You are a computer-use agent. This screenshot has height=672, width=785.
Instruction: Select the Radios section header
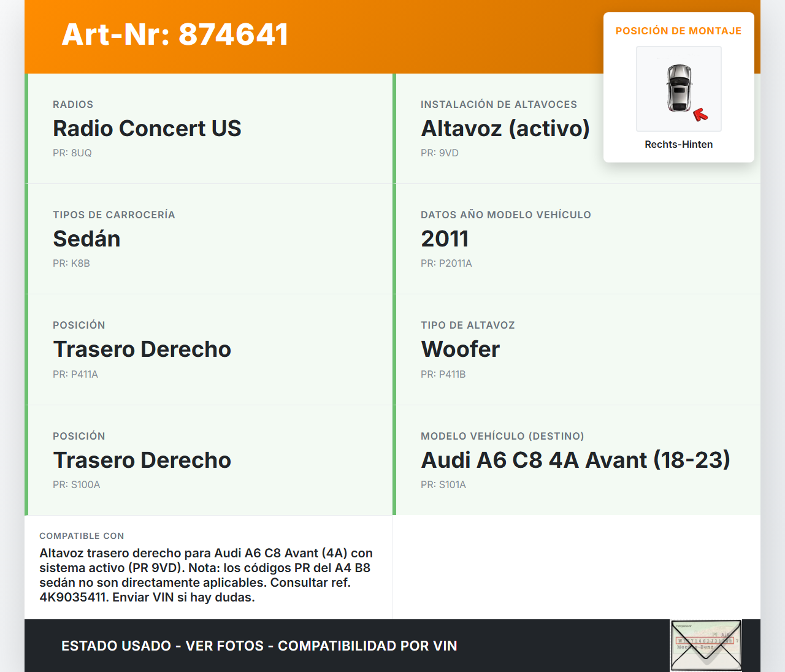(x=72, y=104)
